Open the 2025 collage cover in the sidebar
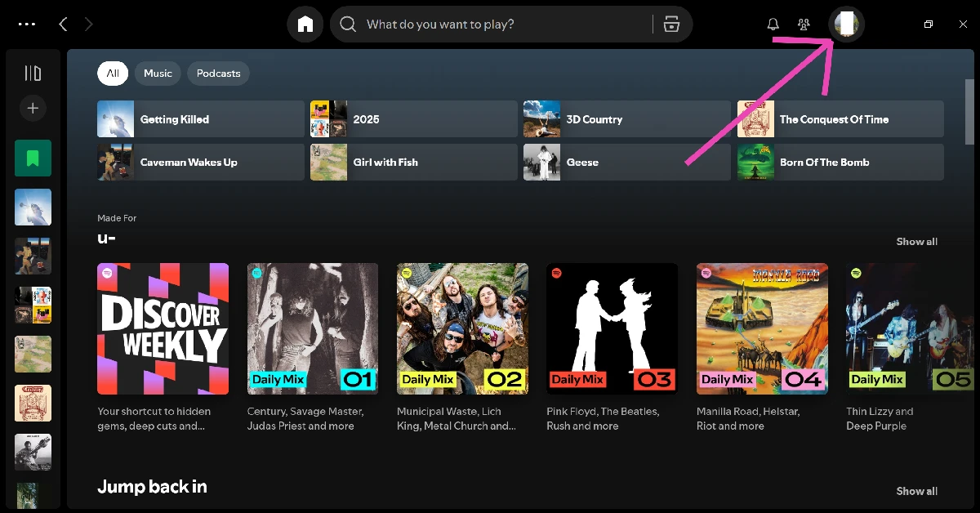The height and width of the screenshot is (513, 980). (33, 306)
